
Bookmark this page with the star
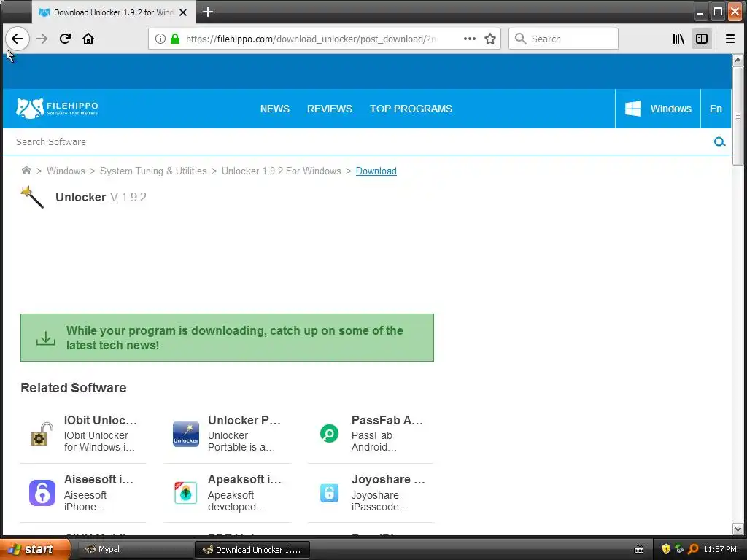tap(490, 39)
